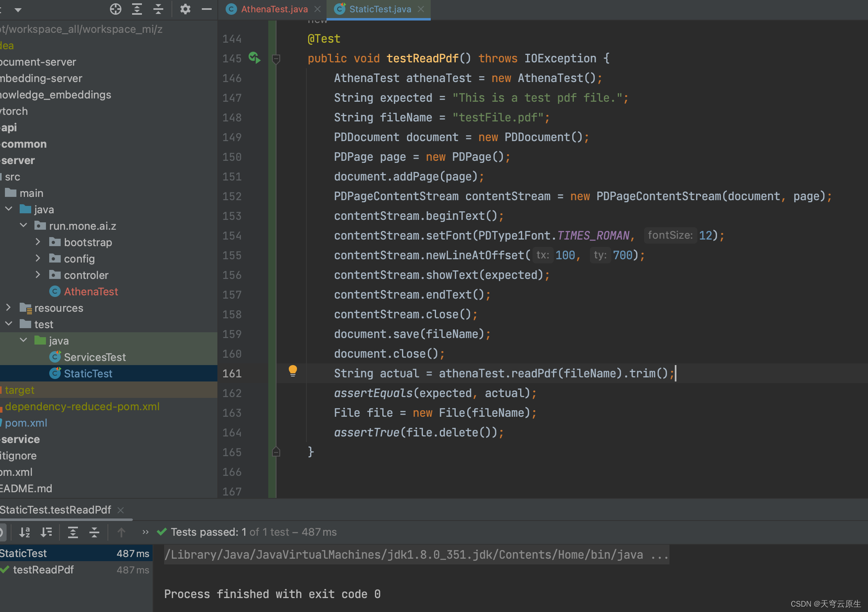Click the locate/select opened file target icon
The image size is (868, 612).
pyautogui.click(x=116, y=9)
